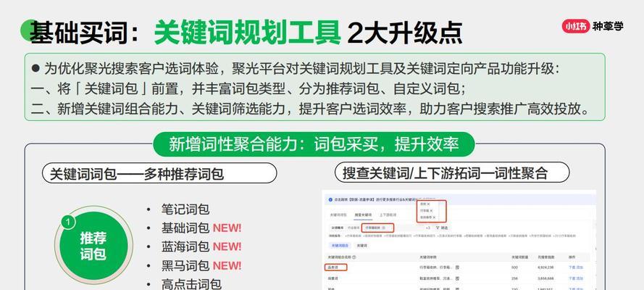The width and height of the screenshot is (644, 290).
Task: Click the NEW! label next to 基础词包
Action: click(x=227, y=228)
